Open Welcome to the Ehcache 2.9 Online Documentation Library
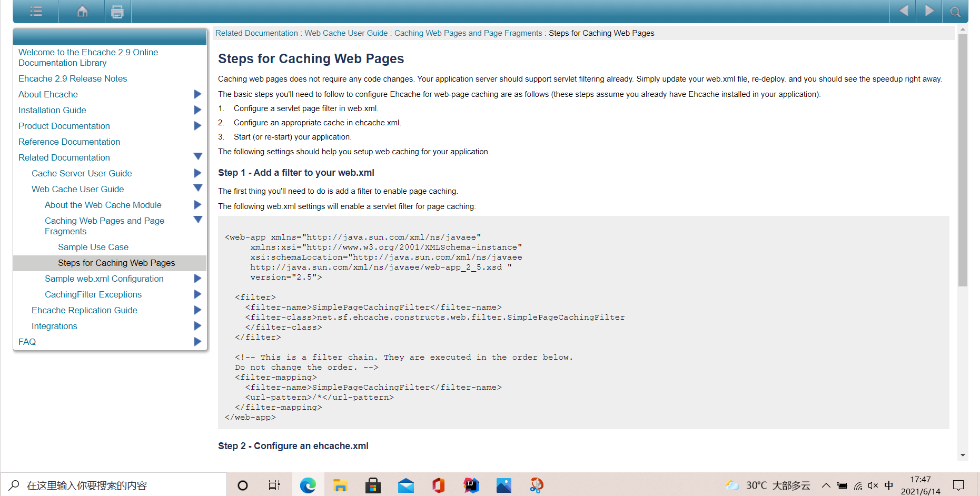Screen dimensions: 980x496 88,57
